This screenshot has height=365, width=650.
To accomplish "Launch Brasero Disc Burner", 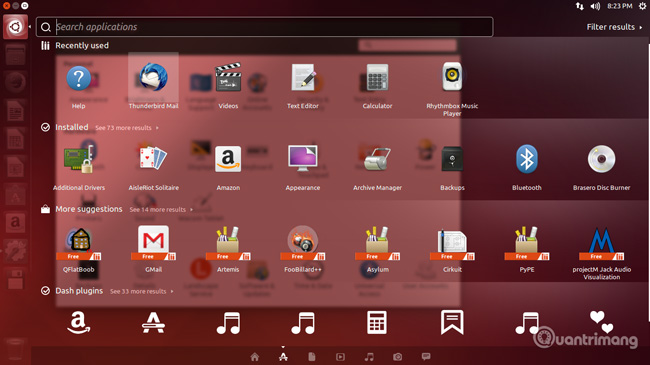I will (601, 159).
